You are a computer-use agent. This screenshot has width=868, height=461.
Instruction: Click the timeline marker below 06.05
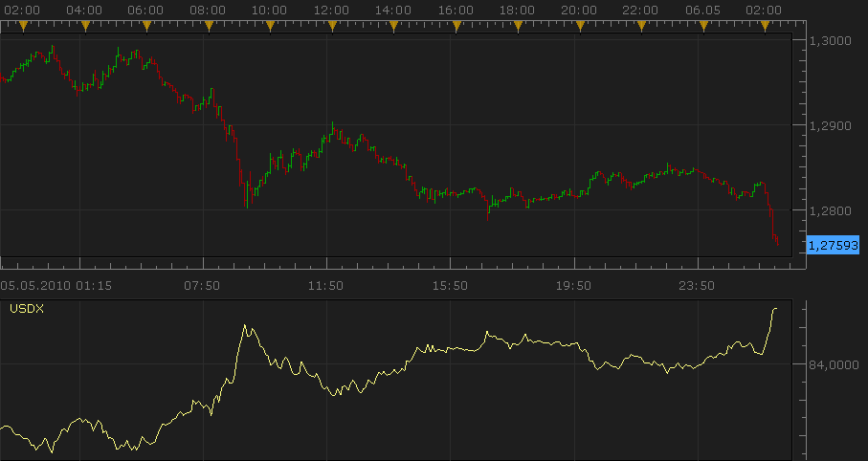coord(703,26)
